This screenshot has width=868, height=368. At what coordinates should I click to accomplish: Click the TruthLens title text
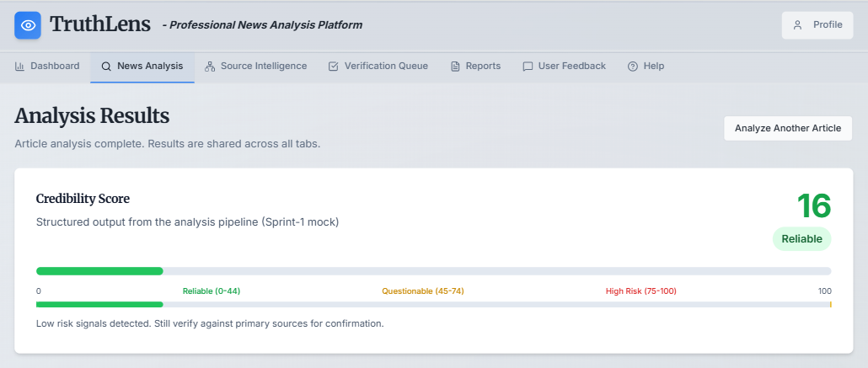[x=100, y=24]
